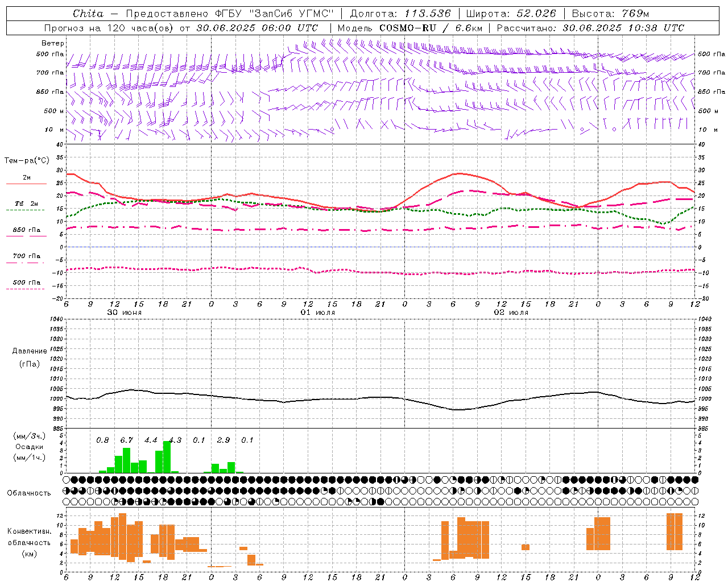Click the pink dotted "500 гПа" temperature legend line
The height and width of the screenshot is (582, 728).
26,289
